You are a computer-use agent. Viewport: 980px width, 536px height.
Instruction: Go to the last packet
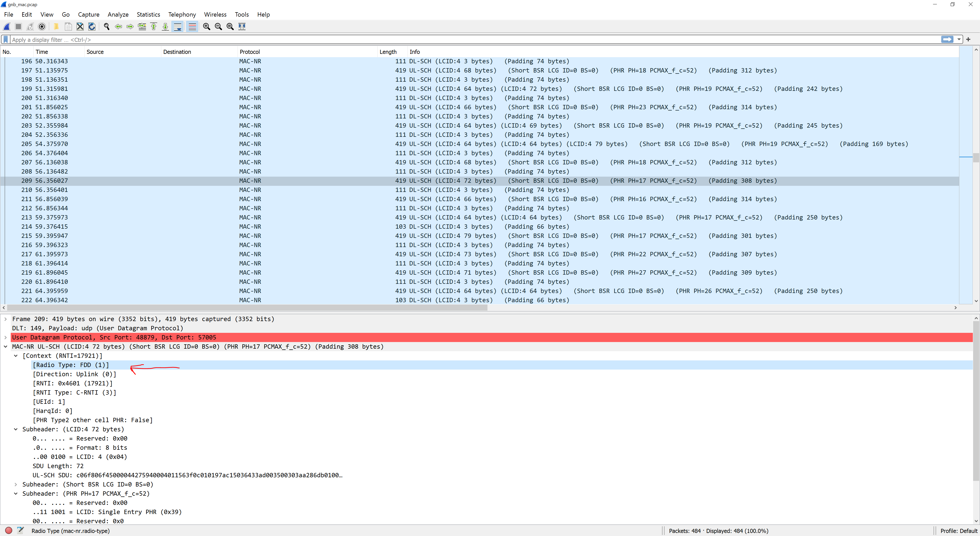(x=165, y=27)
